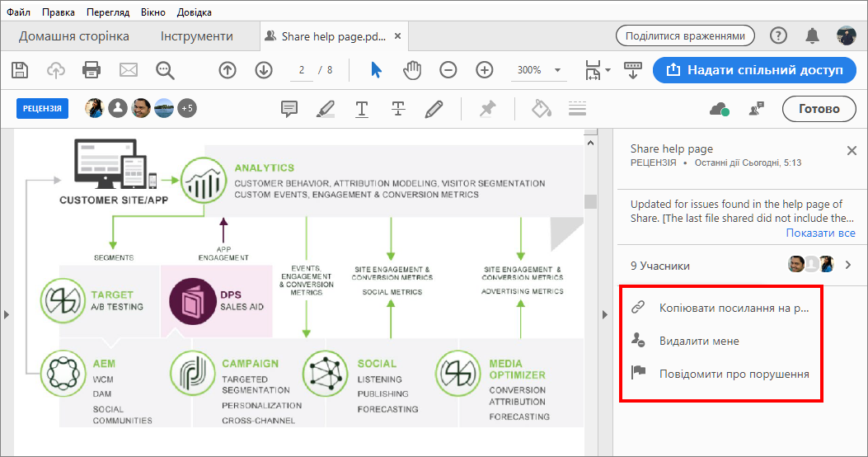Click Показати все link
This screenshot has width=868, height=457.
click(x=820, y=233)
